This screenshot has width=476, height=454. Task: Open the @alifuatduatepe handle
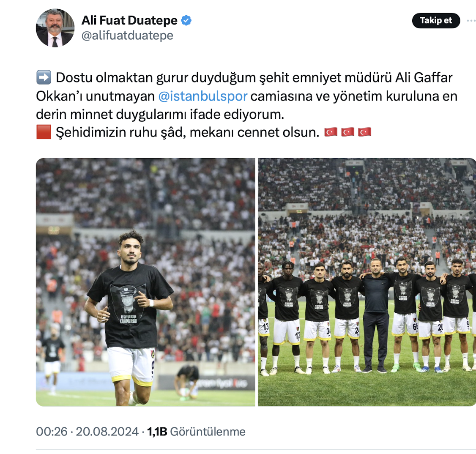(127, 36)
